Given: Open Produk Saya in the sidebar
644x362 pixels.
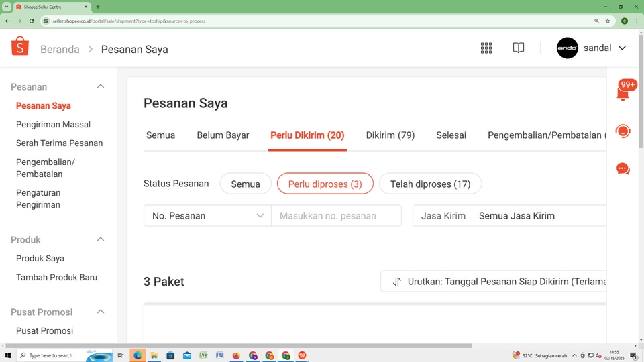Looking at the screenshot, I should (x=40, y=259).
